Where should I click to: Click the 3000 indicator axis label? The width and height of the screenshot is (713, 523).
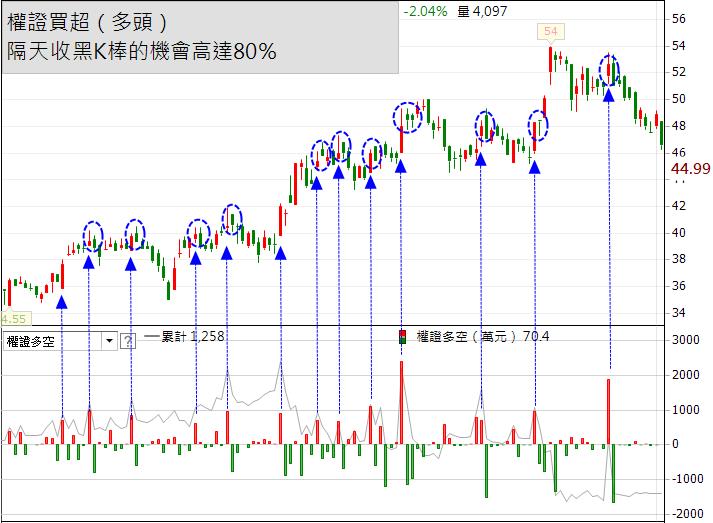[685, 340]
